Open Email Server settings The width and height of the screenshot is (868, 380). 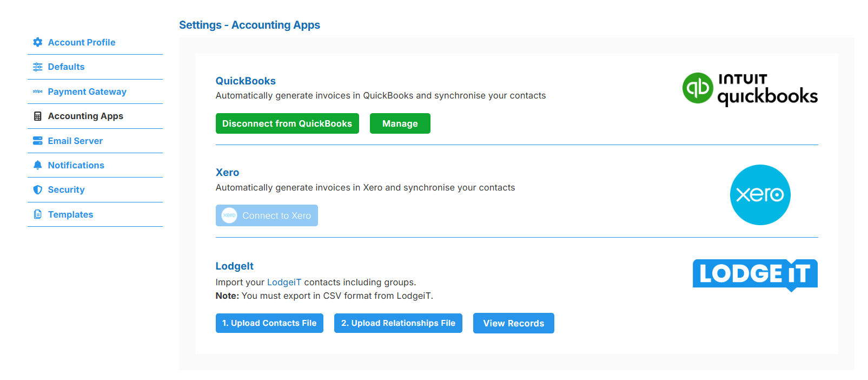(75, 141)
